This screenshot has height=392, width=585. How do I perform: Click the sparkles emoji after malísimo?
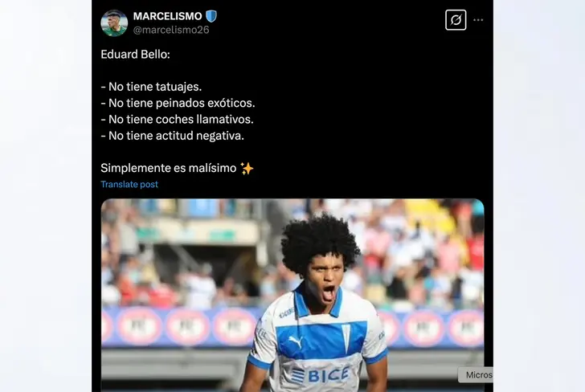247,169
